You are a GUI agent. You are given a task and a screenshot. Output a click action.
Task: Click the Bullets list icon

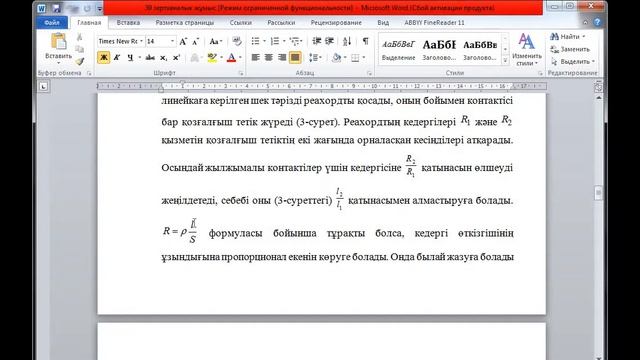pyautogui.click(x=256, y=41)
